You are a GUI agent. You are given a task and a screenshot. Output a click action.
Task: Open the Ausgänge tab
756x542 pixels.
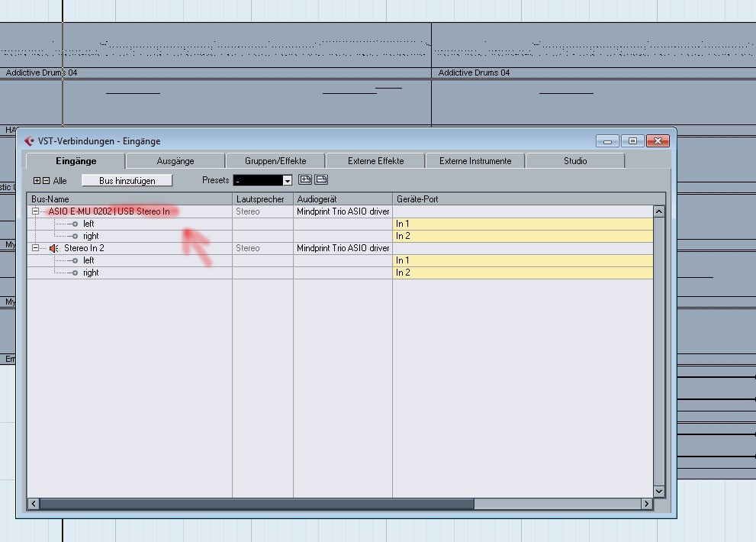pos(175,161)
